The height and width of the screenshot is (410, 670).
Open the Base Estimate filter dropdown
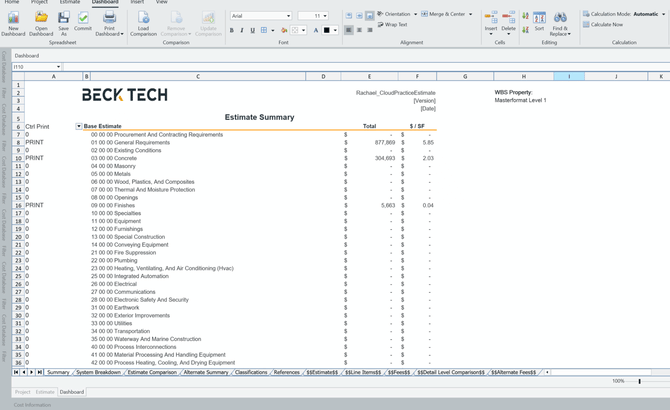(79, 127)
